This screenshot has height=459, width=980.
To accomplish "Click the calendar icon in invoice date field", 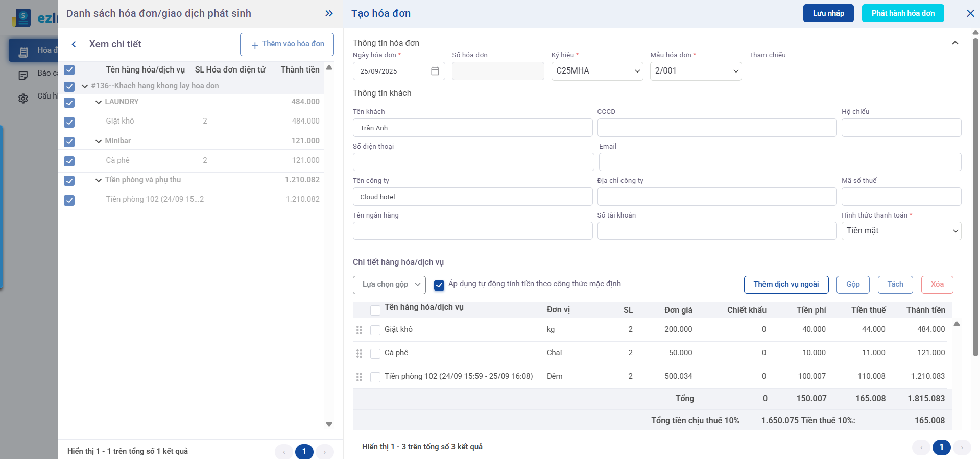I will 435,71.
